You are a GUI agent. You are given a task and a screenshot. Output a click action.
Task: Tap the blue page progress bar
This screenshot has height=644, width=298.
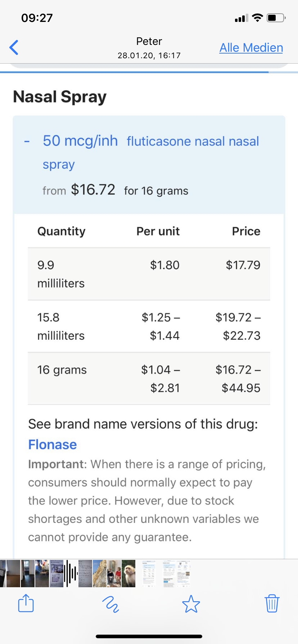point(134,72)
